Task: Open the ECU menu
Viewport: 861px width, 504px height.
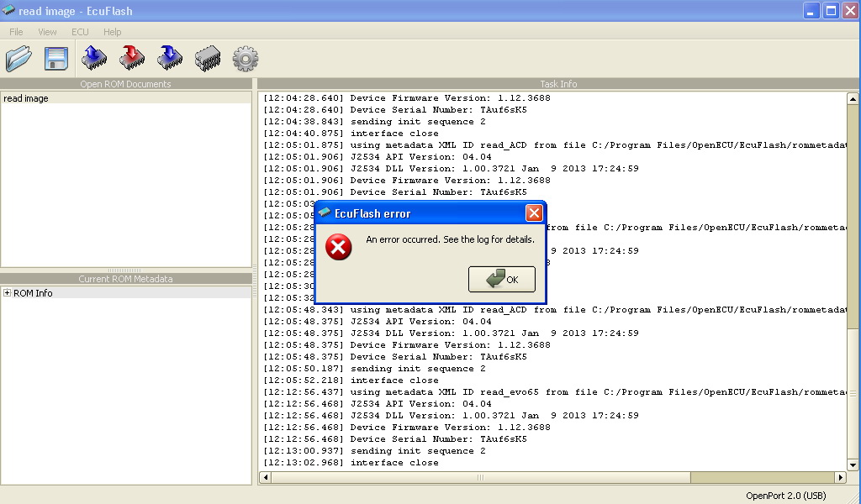Action: pyautogui.click(x=80, y=32)
